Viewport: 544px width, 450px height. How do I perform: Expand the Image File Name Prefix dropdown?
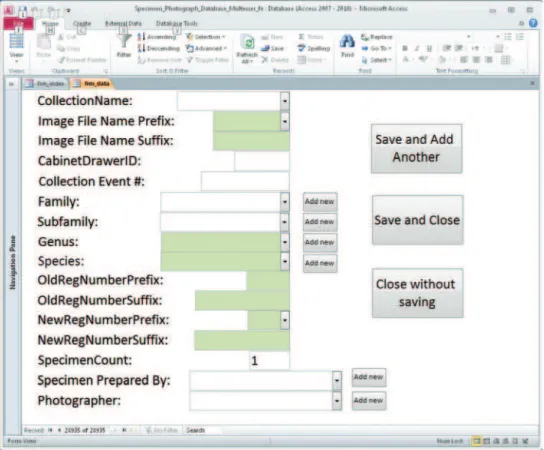tap(284, 121)
